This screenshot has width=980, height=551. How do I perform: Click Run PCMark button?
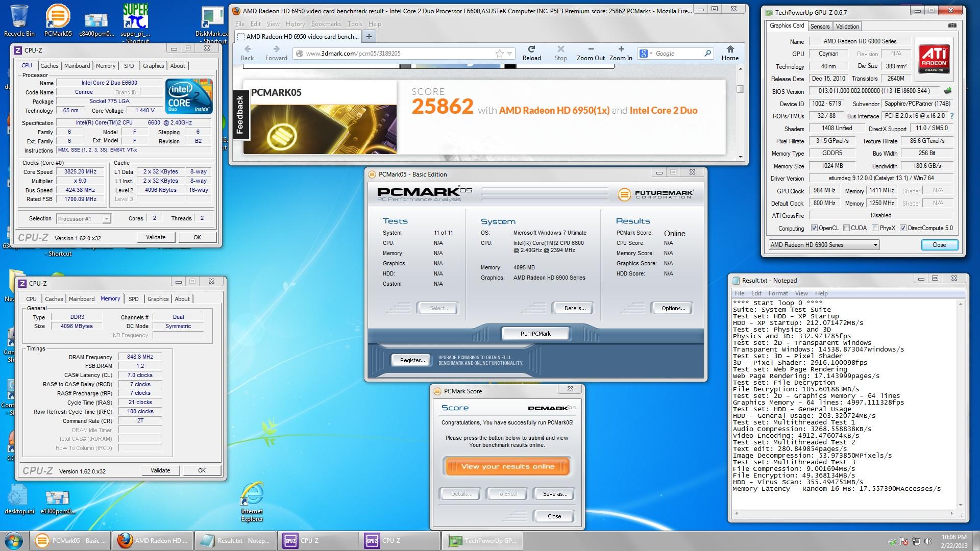[x=535, y=334]
